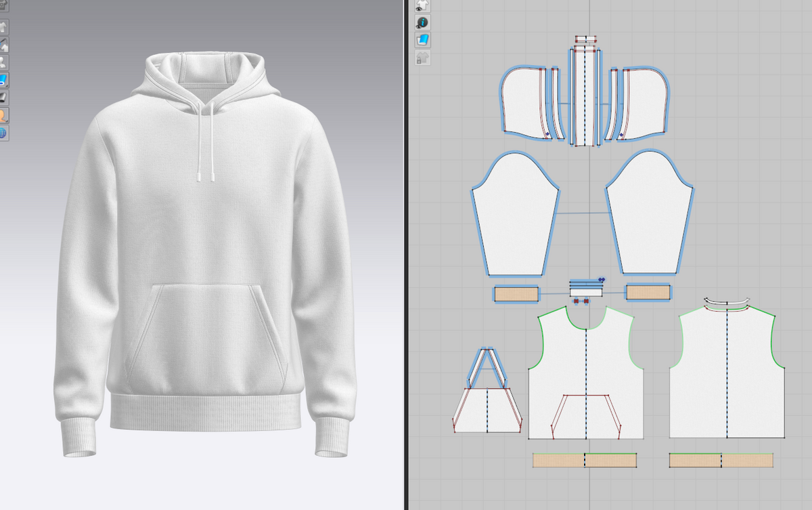Click the gray avatar display icon

(3, 62)
